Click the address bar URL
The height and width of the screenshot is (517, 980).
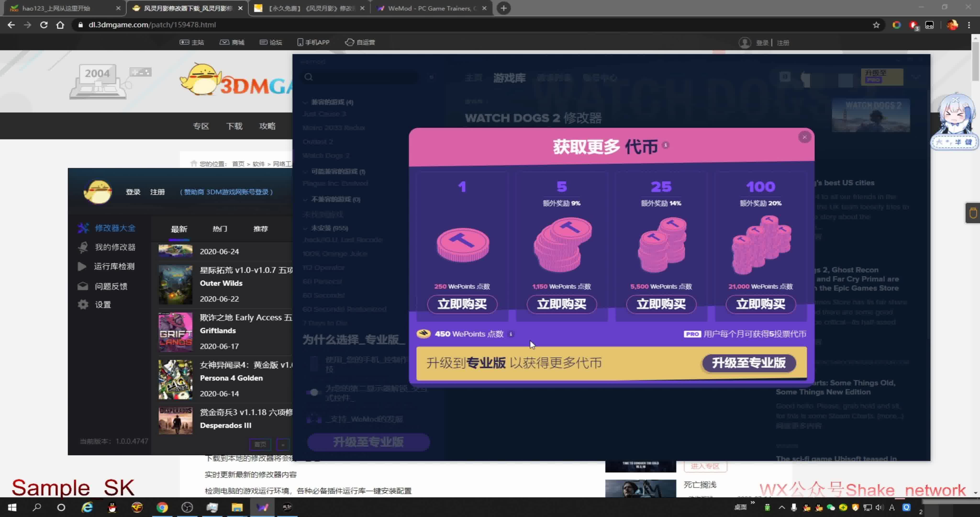tap(152, 25)
